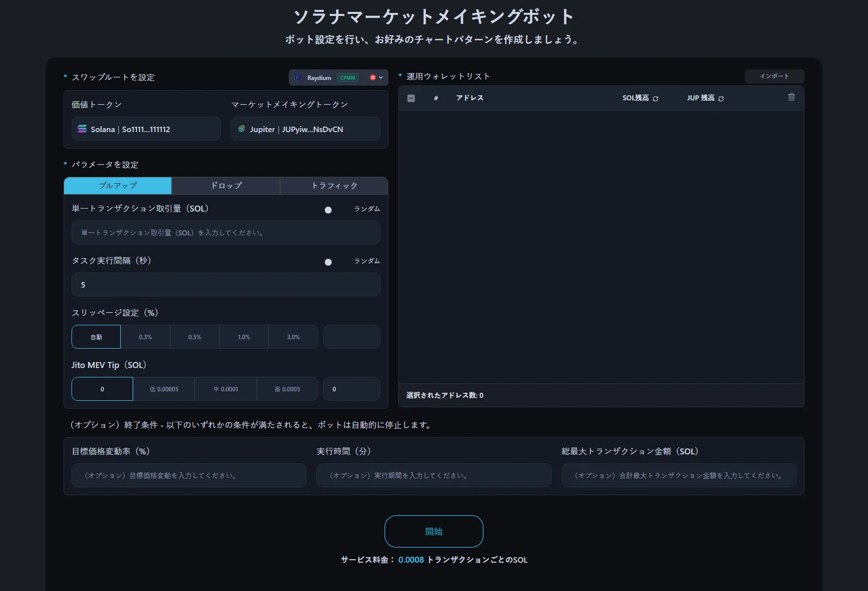Enable random for single transaction volume
The image size is (868, 591).
[328, 210]
